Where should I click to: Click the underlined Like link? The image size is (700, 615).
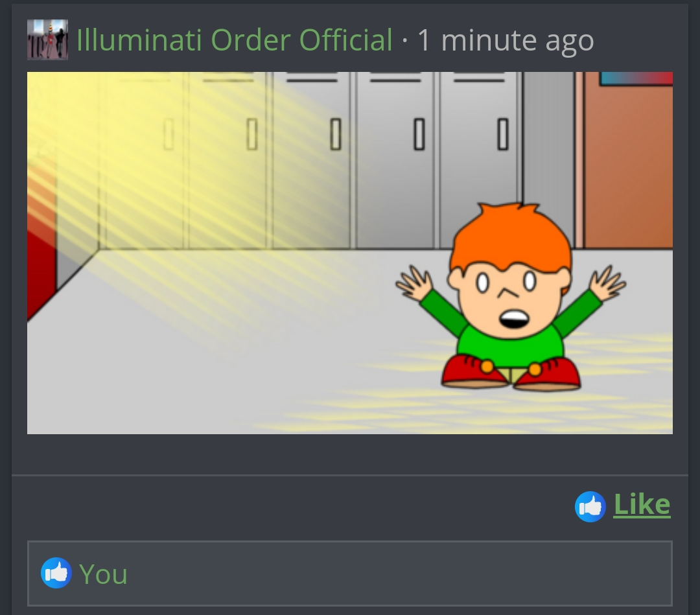[642, 505]
